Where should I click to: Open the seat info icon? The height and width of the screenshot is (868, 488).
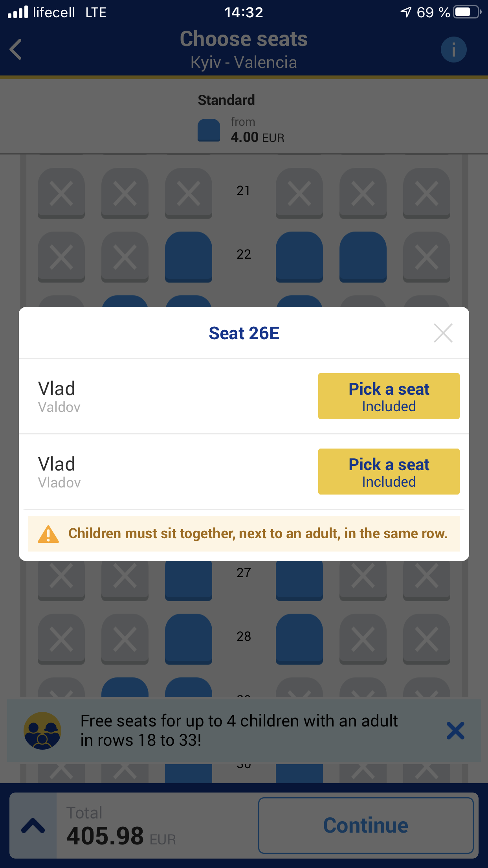point(453,50)
